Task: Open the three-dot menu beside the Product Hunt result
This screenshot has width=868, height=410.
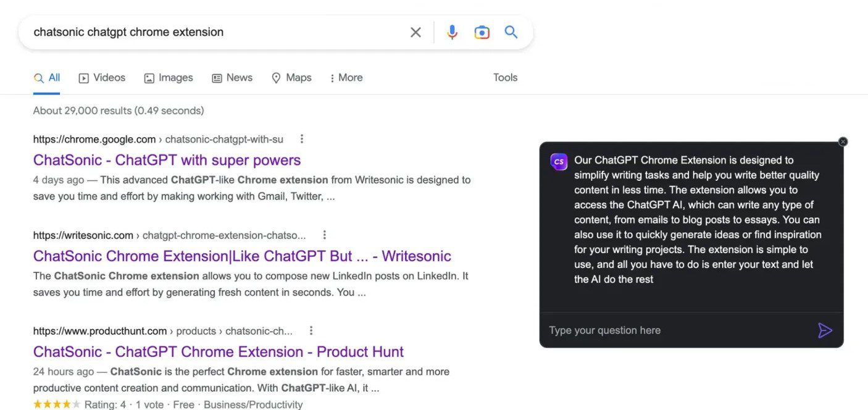Action: [311, 330]
